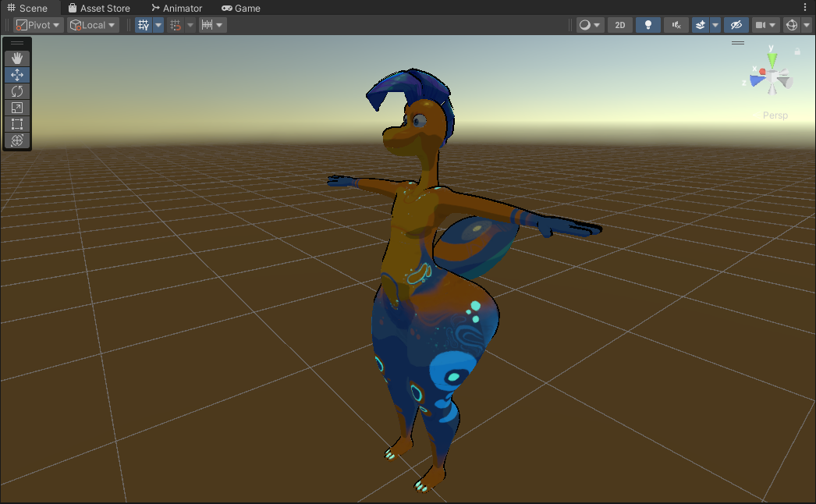
Task: Select the Rect tool
Action: [x=17, y=124]
